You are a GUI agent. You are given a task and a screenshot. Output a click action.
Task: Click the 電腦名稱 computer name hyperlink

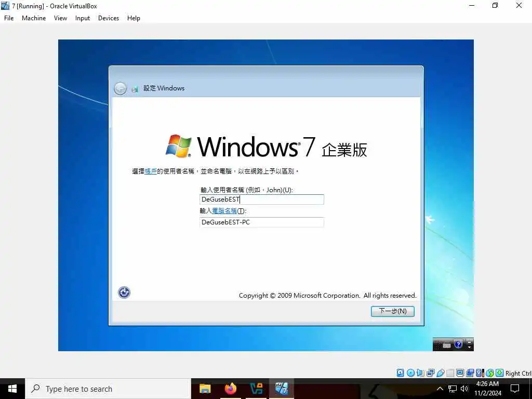tap(224, 211)
